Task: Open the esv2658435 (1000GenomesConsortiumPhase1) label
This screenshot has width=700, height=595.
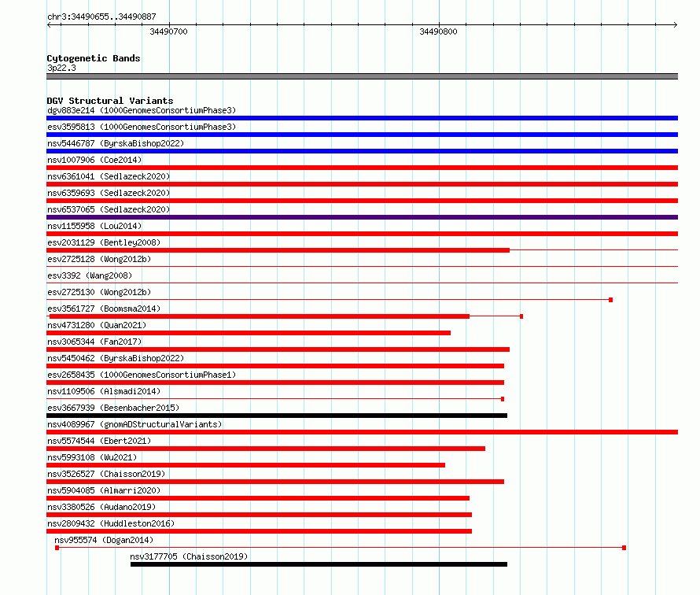Action: tap(142, 375)
